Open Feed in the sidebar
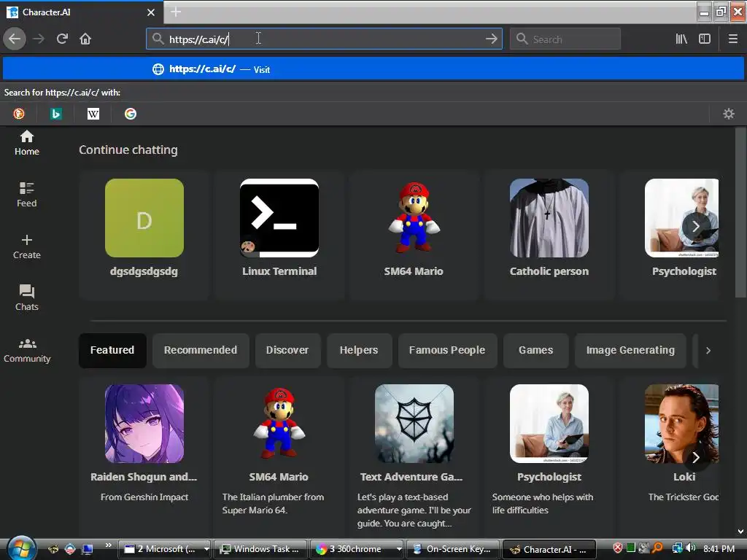The width and height of the screenshot is (747, 560). [x=27, y=195]
